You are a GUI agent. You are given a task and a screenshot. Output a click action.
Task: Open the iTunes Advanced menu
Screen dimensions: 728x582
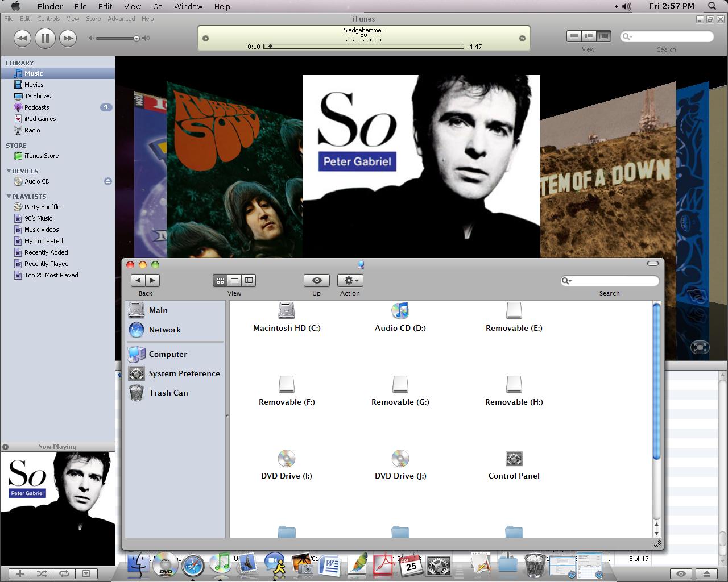click(121, 19)
